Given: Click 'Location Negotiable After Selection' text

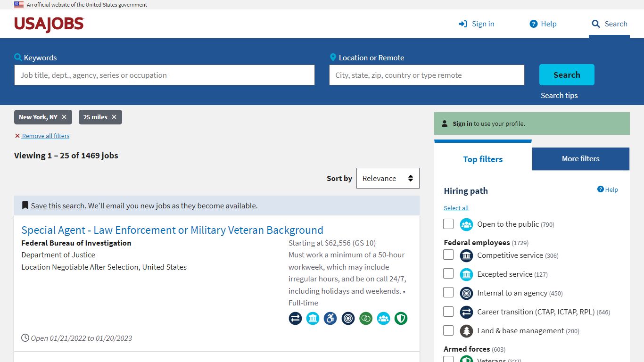Looking at the screenshot, I should 80,267.
